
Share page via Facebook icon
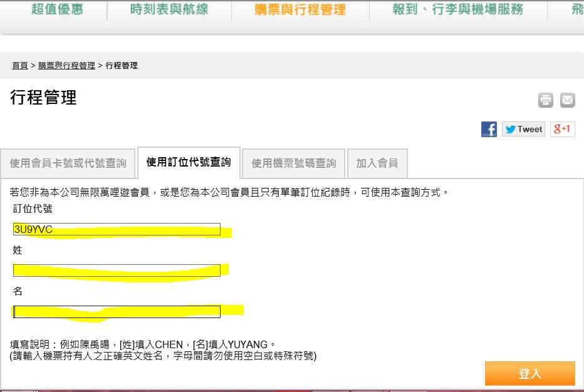[489, 130]
